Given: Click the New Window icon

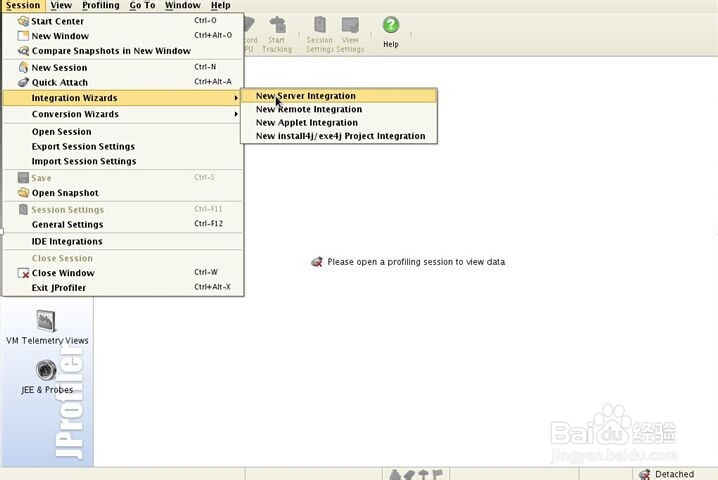Looking at the screenshot, I should [23, 36].
